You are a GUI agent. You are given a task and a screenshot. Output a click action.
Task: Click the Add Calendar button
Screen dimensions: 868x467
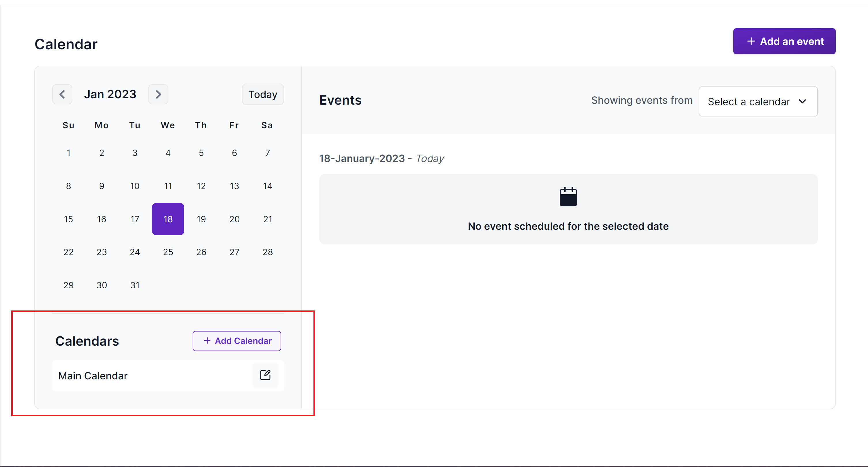coord(237,341)
